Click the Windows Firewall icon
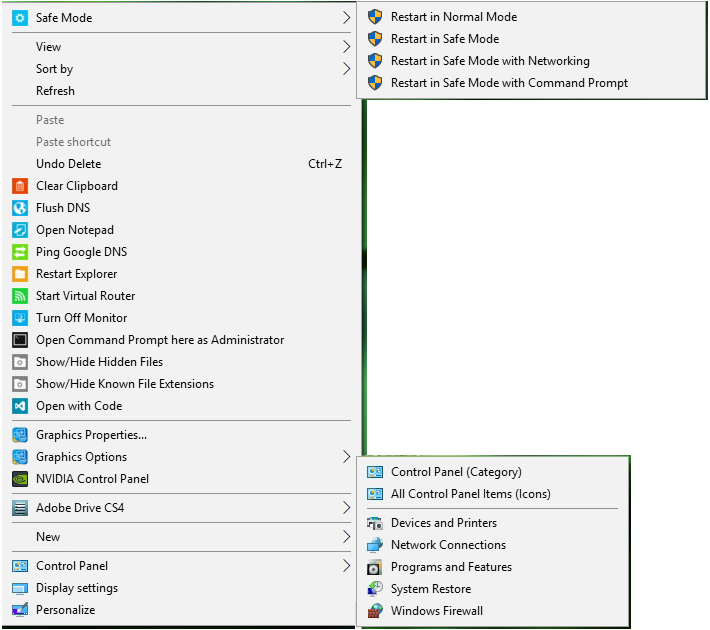710x630 pixels. tap(375, 611)
